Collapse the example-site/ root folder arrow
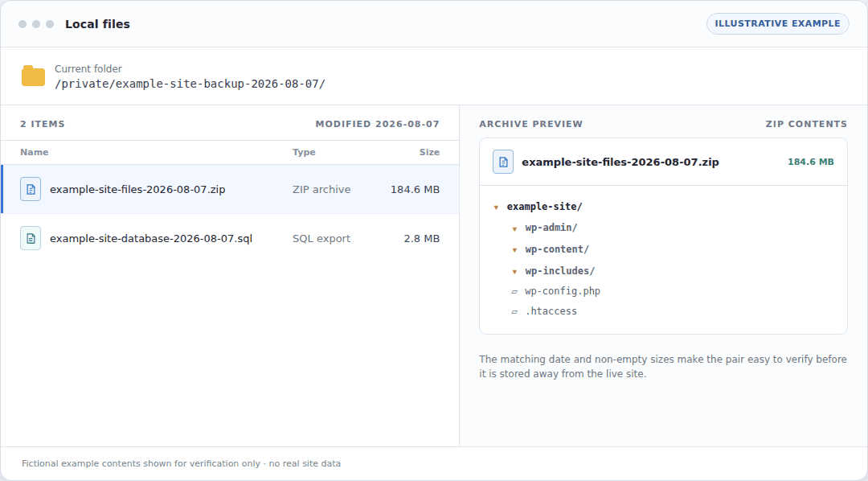Image resolution: width=868 pixels, height=481 pixels. point(496,208)
